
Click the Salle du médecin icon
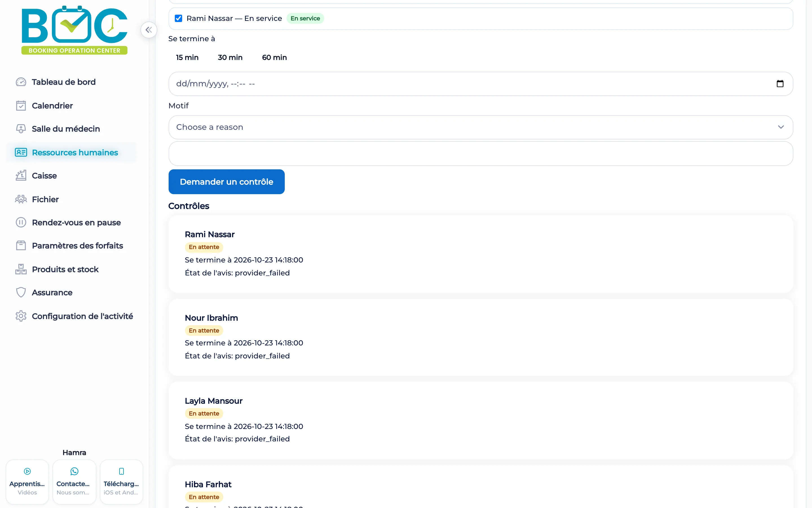[x=21, y=129]
